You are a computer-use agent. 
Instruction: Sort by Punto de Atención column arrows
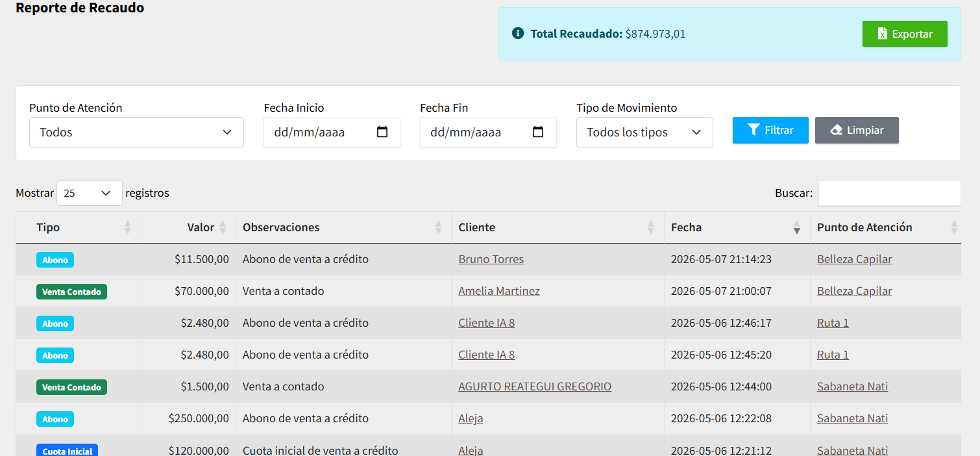[954, 227]
